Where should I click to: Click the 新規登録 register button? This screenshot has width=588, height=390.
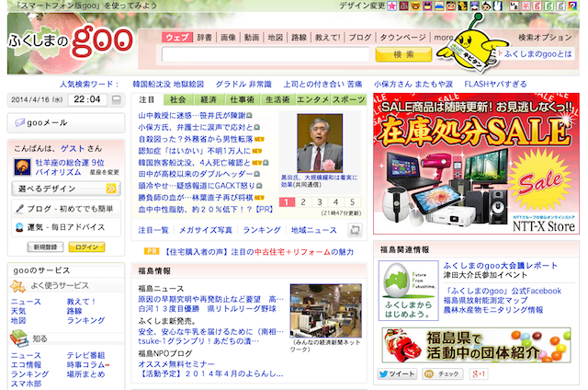(x=45, y=247)
